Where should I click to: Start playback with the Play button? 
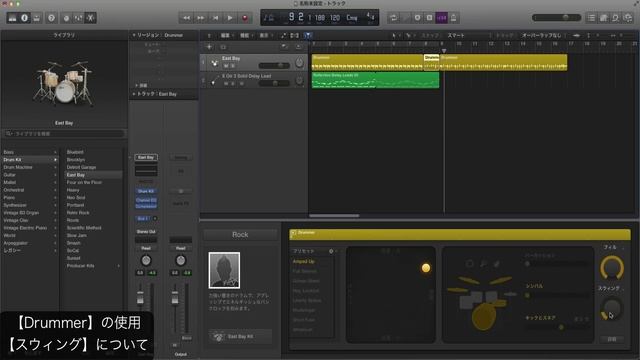pos(230,18)
